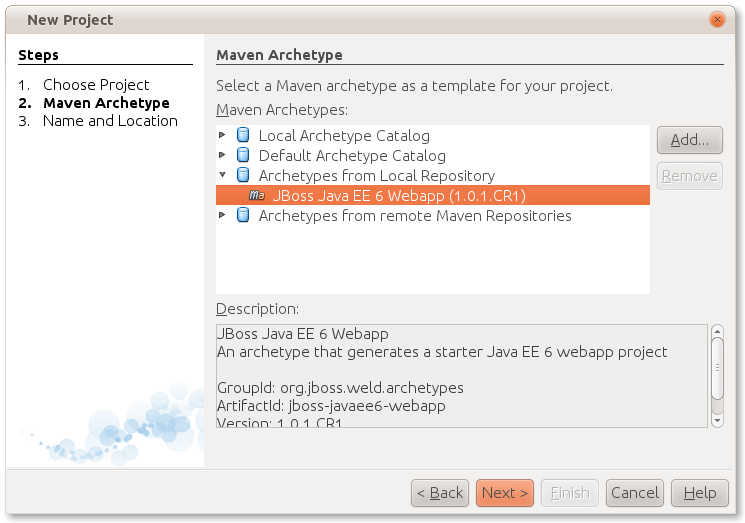Image resolution: width=745 pixels, height=523 pixels.
Task: Expand the Local Archetype Catalog node
Action: pos(222,135)
